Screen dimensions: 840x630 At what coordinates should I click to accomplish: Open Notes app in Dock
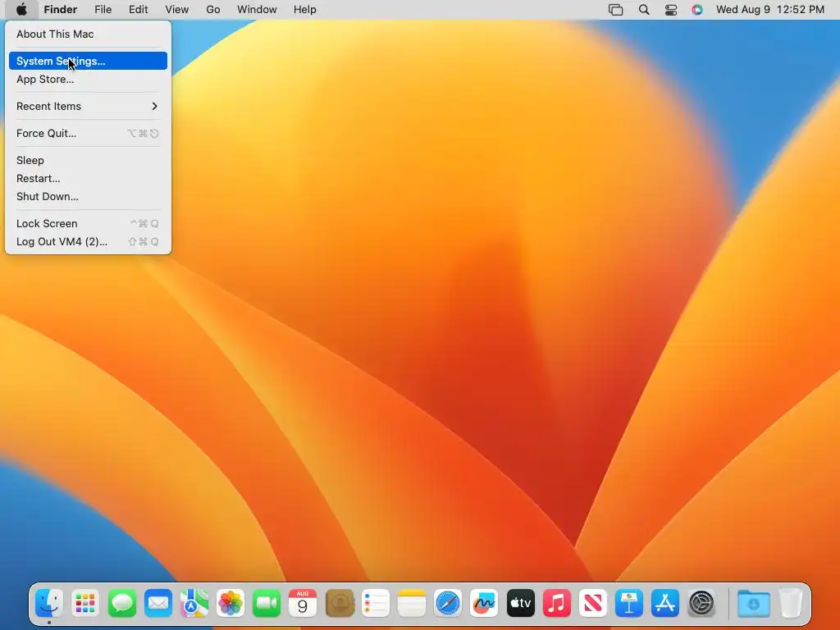[412, 603]
